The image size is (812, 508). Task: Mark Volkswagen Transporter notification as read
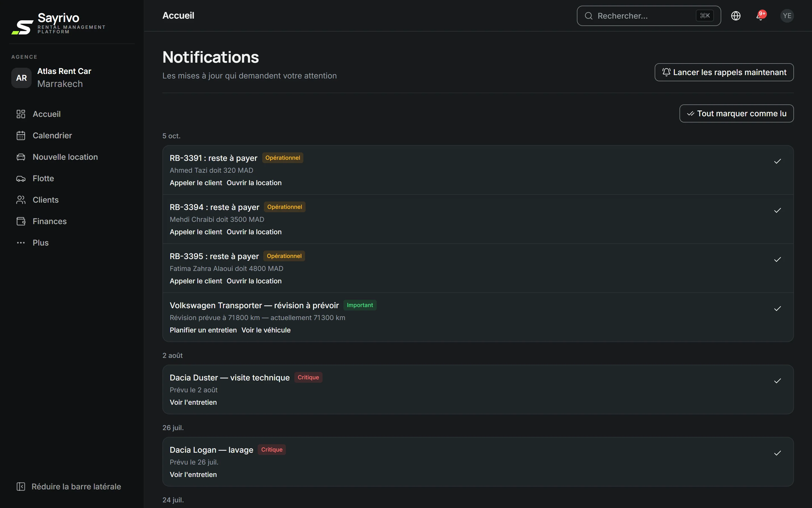pyautogui.click(x=777, y=308)
